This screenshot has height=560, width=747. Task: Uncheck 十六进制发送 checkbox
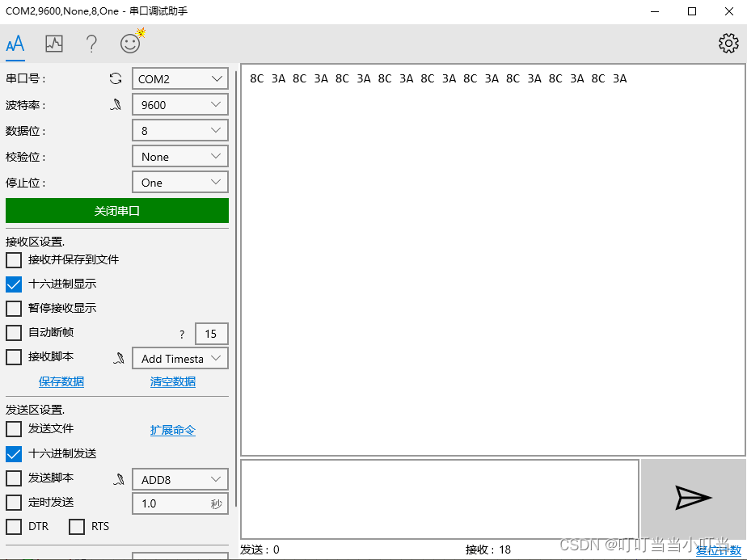[x=14, y=454]
